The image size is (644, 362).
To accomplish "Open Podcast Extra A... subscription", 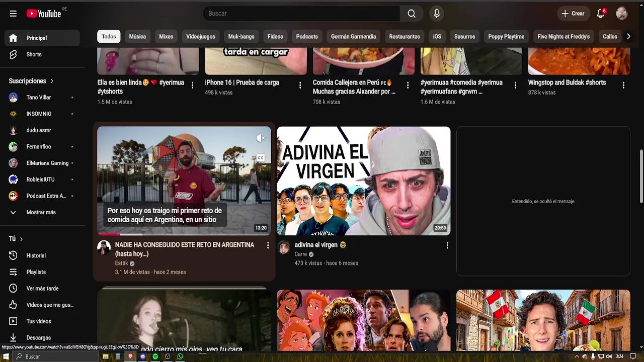I will [x=42, y=196].
